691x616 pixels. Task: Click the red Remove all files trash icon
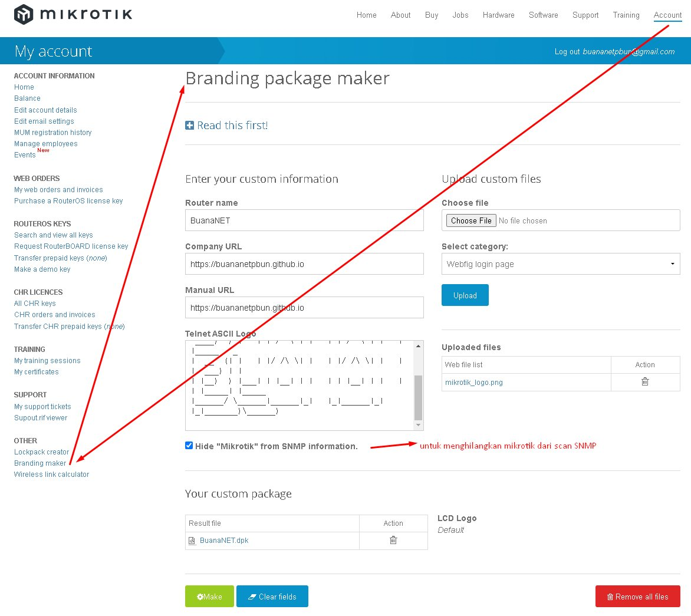click(610, 596)
